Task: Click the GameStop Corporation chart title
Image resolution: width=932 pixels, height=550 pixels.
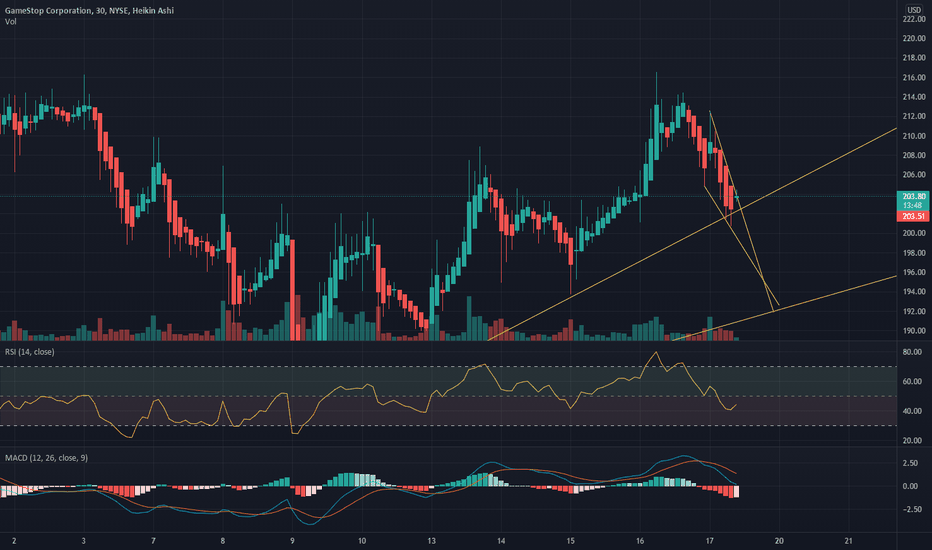Action: tap(89, 11)
